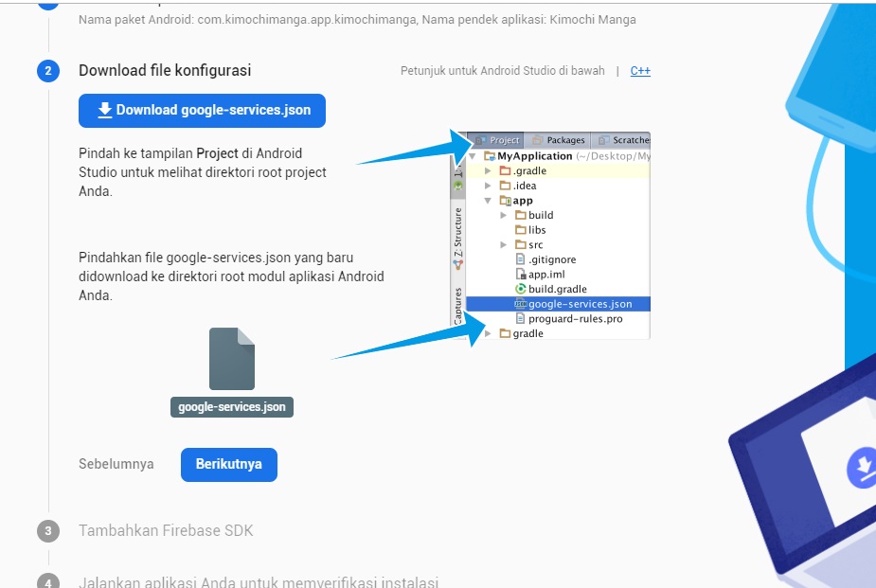Viewport: 876px width, 588px height.
Task: Open the Structure side tab in the image
Action: [x=458, y=238]
